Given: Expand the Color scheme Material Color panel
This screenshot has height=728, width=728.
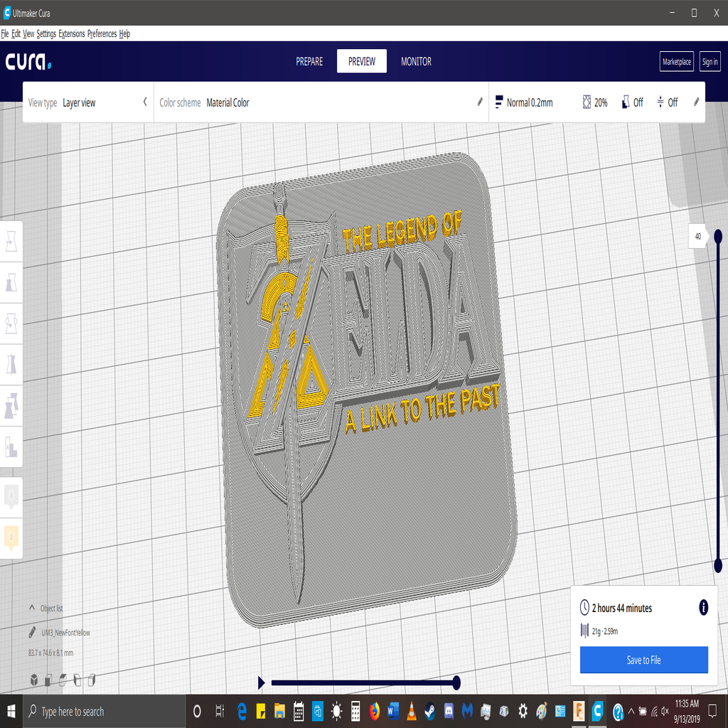Looking at the screenshot, I should (320, 102).
